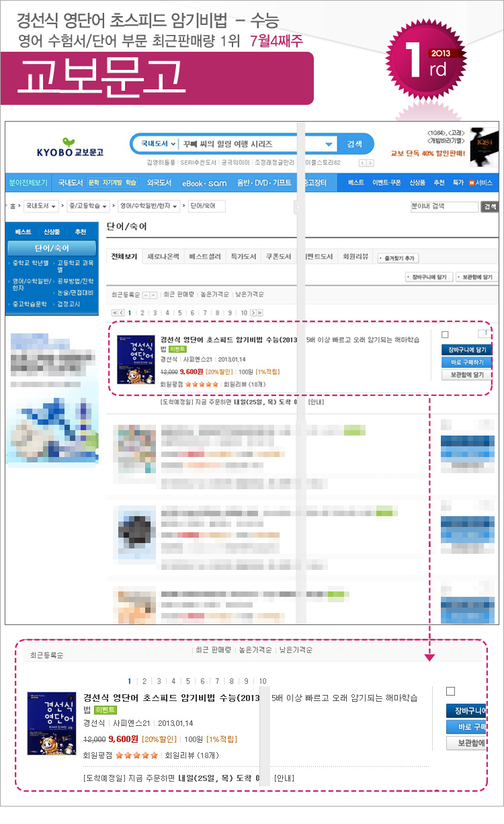
Task: Open 음반·DVD·기프트 in the navigation bar
Action: coord(265,182)
